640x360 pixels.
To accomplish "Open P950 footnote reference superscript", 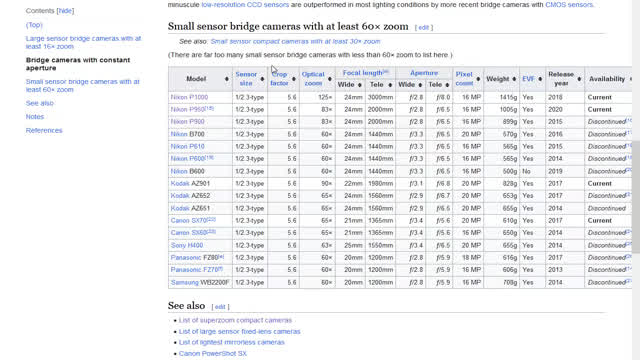I will click(x=209, y=108).
